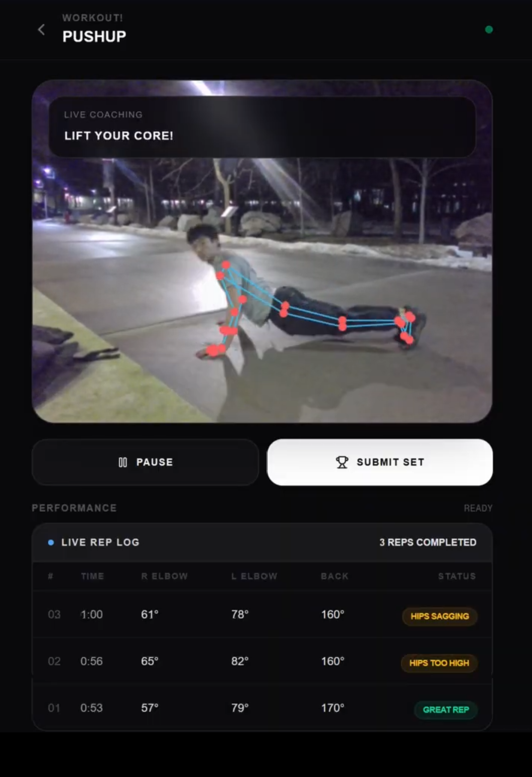Click the trophy icon on Submit Set
Image resolution: width=532 pixels, height=777 pixels.
tap(342, 462)
